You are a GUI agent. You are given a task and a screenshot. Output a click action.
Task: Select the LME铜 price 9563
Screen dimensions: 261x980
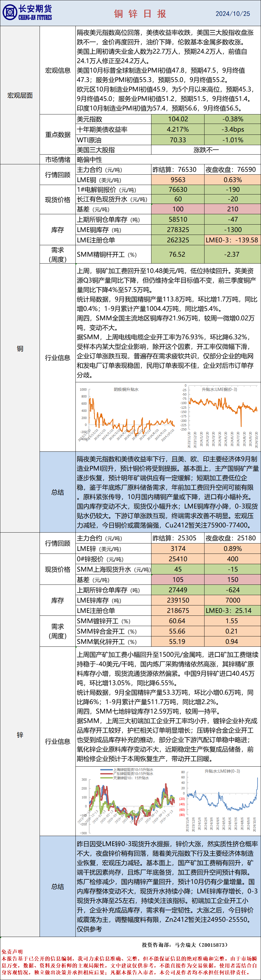[178, 180]
